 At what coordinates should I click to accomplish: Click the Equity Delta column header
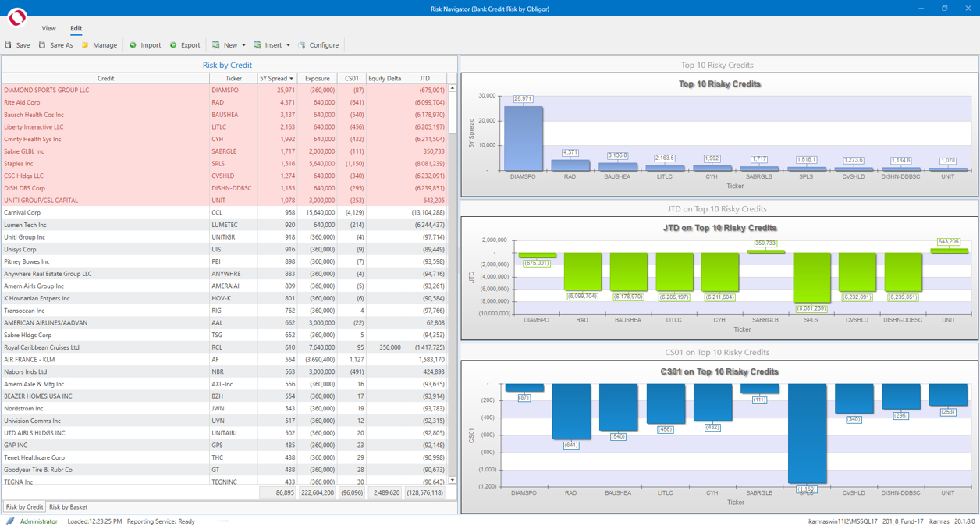pos(385,78)
